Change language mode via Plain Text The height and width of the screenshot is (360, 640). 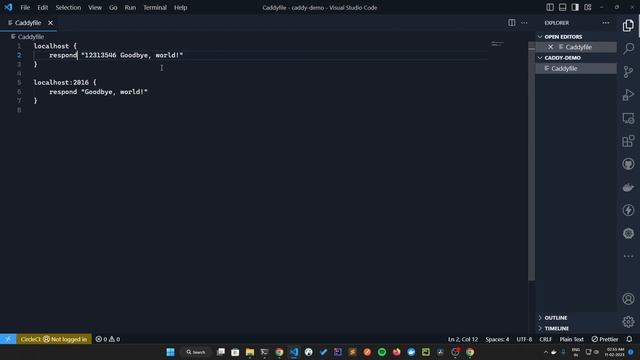571,339
